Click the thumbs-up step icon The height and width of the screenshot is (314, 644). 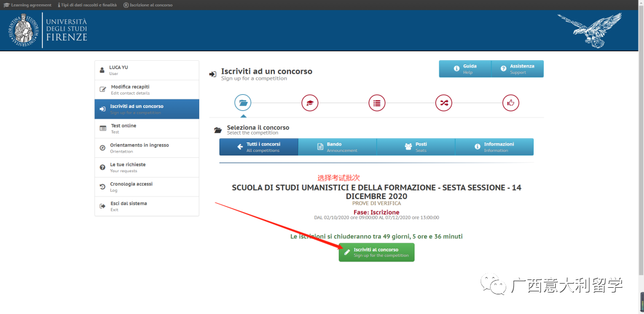point(511,103)
